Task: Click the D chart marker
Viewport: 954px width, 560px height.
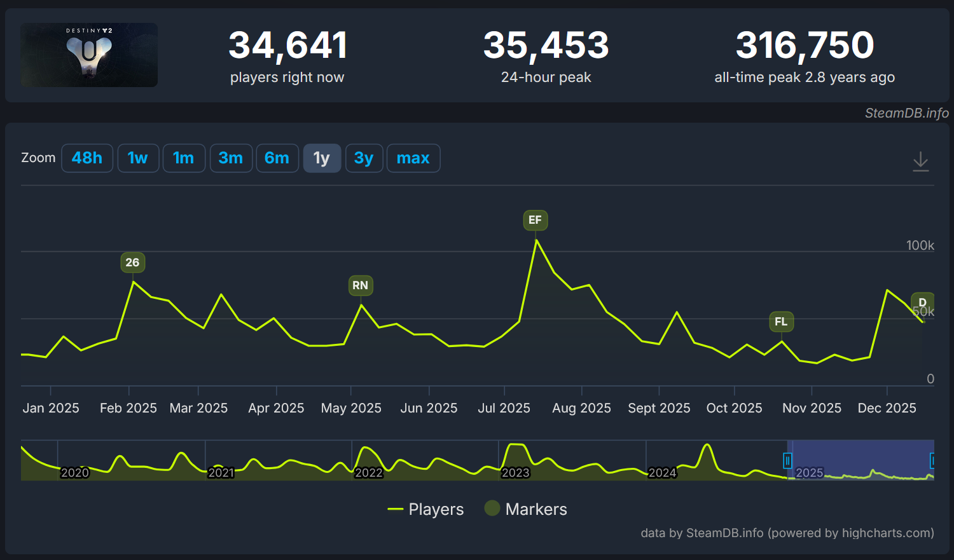Action: point(923,303)
